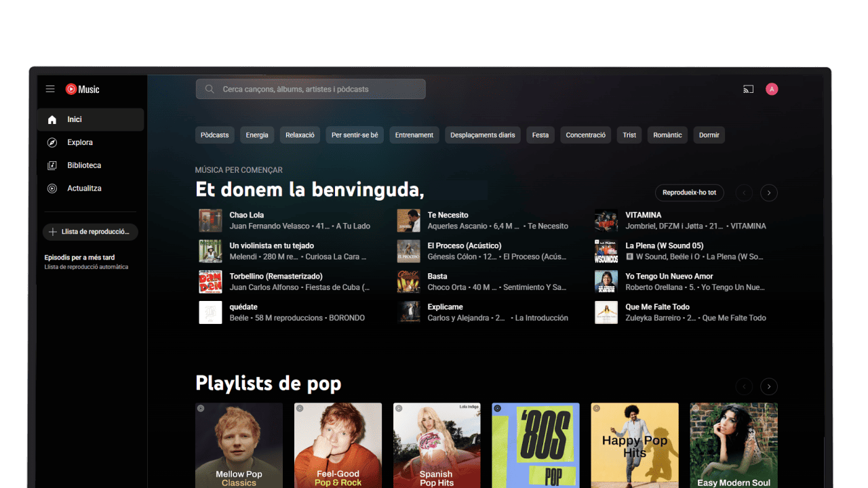
Task: Click the 'BORONDO' album link
Action: point(347,318)
